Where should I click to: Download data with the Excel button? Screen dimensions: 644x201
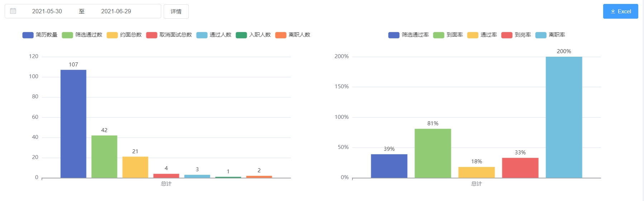pos(620,11)
